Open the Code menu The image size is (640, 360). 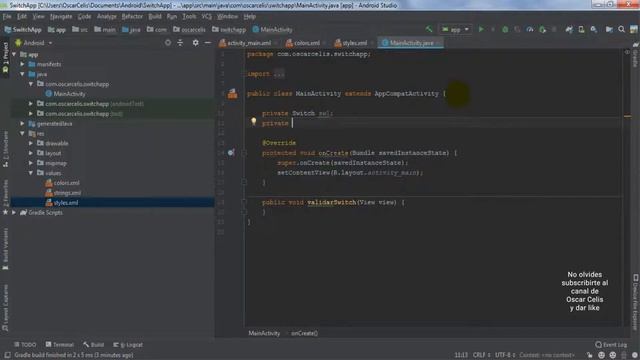click(x=84, y=17)
